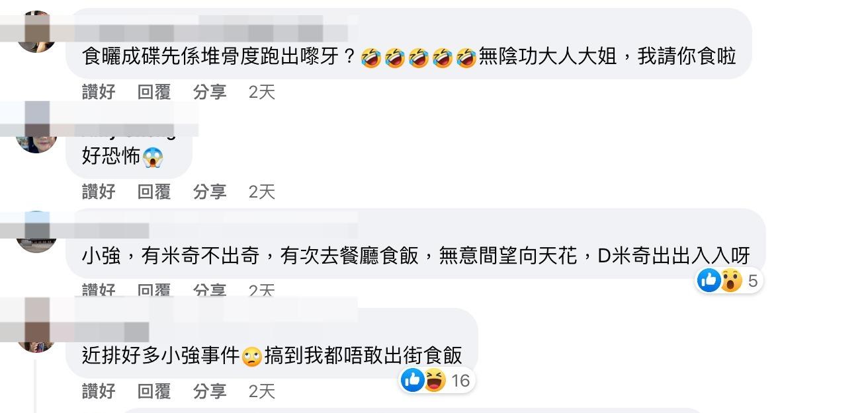The image size is (868, 413).
Task: Share the 好恐怖 comment
Action: click(210, 192)
